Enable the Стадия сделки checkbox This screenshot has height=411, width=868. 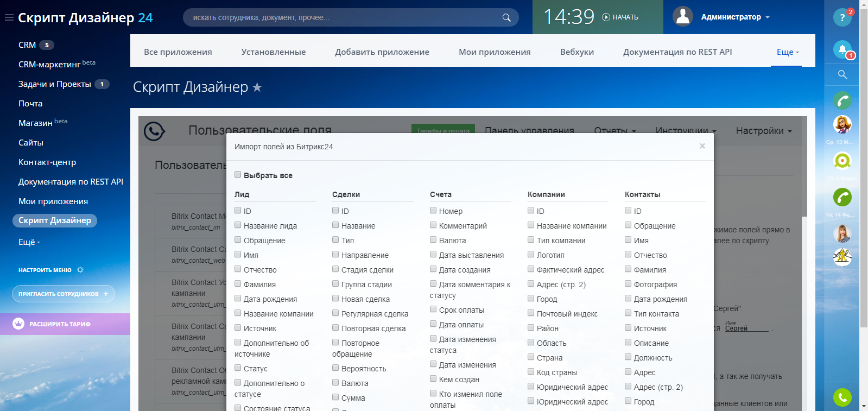click(x=335, y=269)
